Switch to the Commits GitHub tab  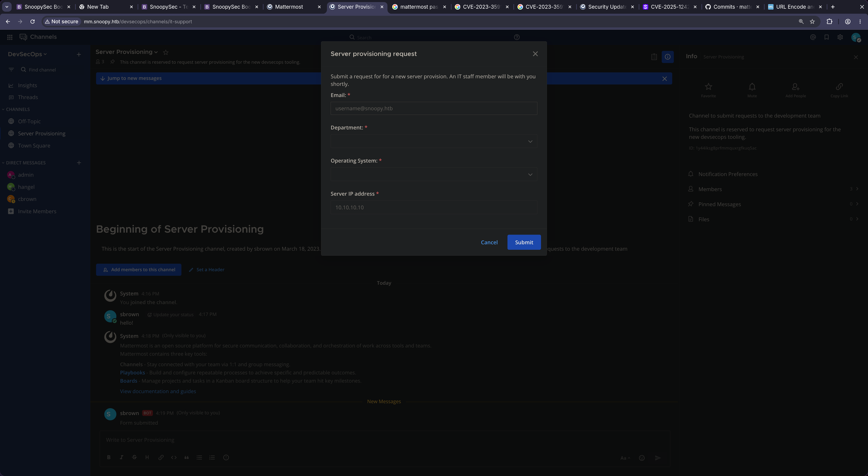[732, 7]
